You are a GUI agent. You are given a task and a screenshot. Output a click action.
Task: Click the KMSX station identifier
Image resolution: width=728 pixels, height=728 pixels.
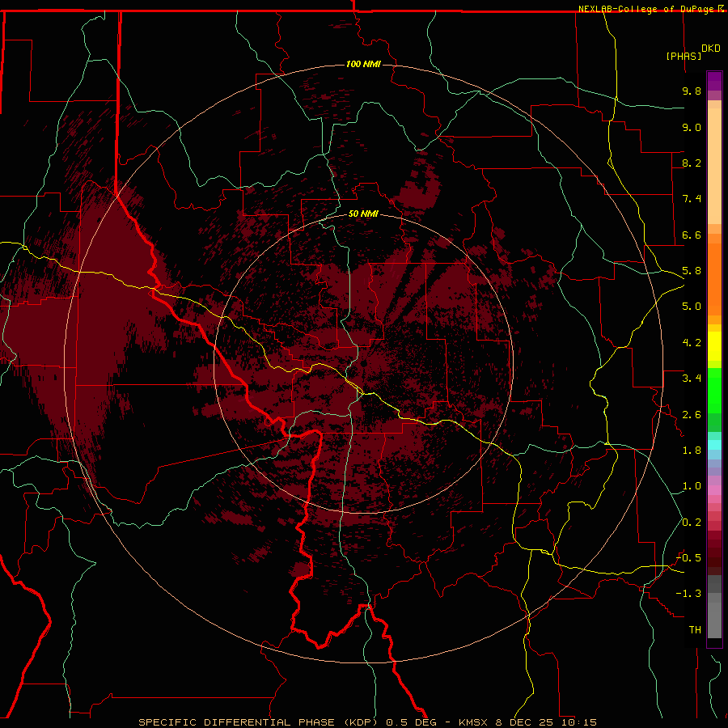(473, 722)
